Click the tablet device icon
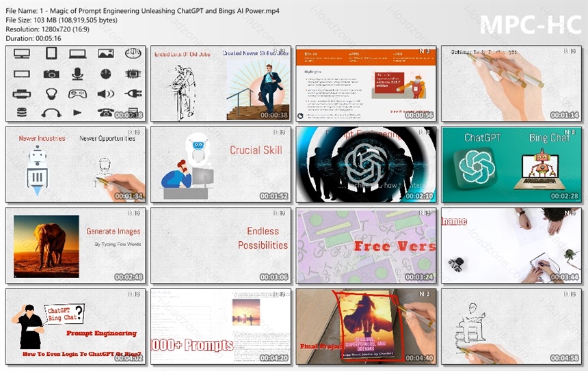This screenshot has height=371, width=588. pos(51,53)
